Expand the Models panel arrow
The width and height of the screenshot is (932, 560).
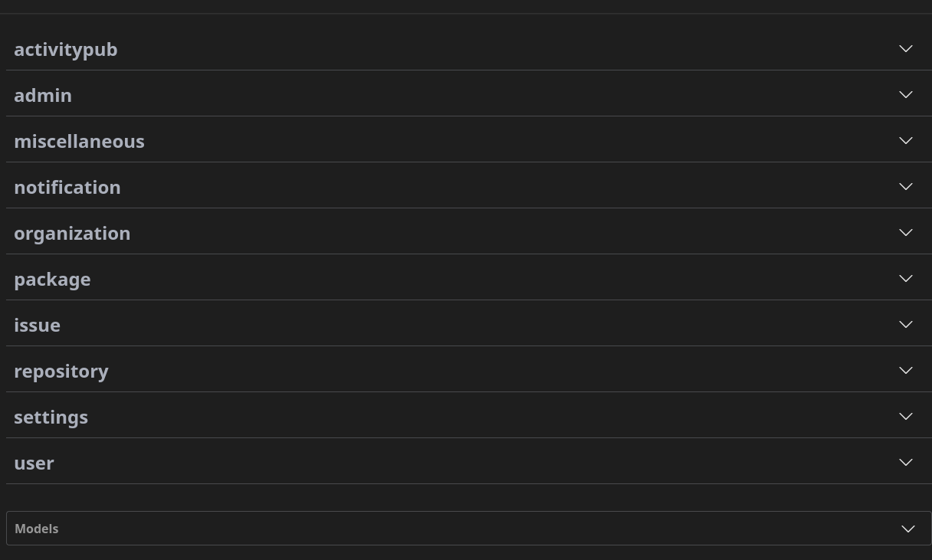907,529
